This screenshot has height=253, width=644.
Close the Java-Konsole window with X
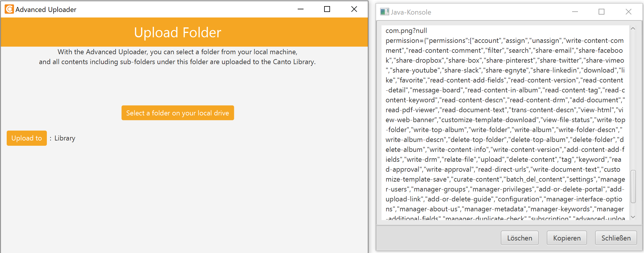(x=629, y=12)
